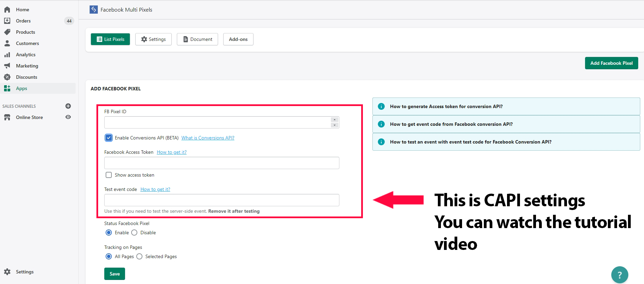Expand How to get event code panel
The image size is (644, 284).
point(506,124)
